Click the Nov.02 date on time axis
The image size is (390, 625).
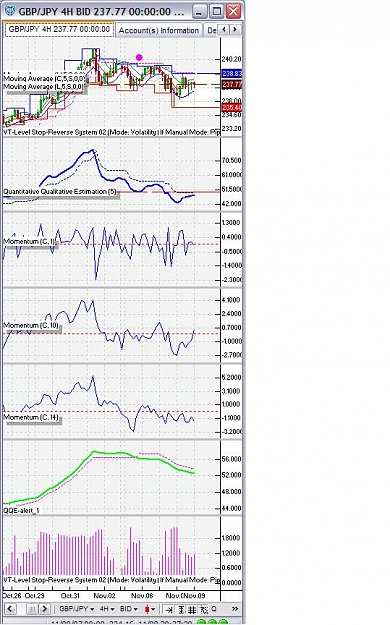click(104, 596)
